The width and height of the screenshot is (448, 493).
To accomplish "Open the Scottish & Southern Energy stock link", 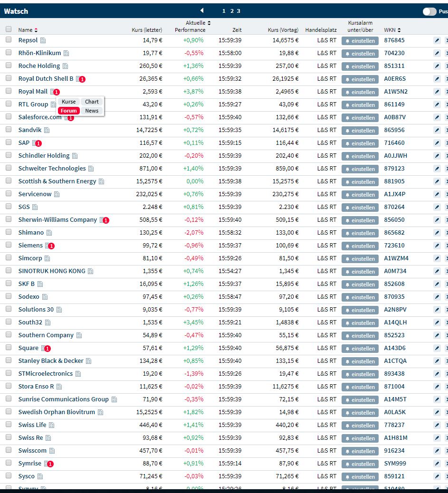I will point(57,181).
